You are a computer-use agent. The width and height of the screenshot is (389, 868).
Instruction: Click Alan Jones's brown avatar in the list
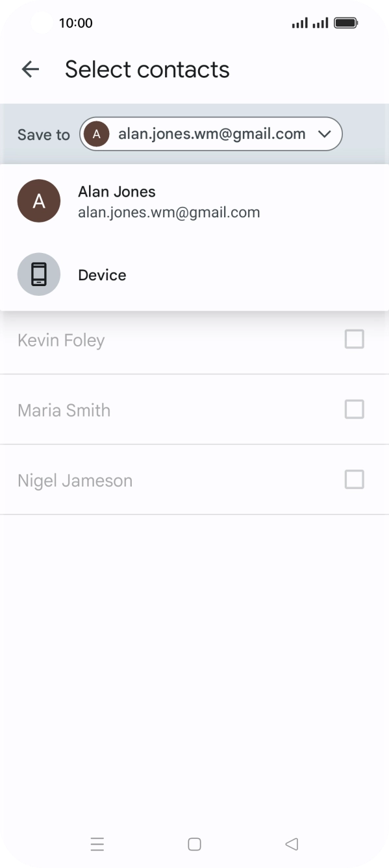coord(39,201)
